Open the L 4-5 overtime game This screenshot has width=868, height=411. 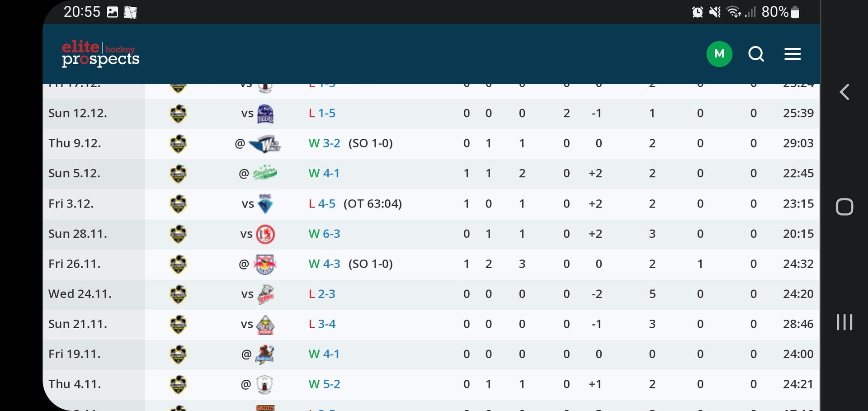[x=322, y=204]
